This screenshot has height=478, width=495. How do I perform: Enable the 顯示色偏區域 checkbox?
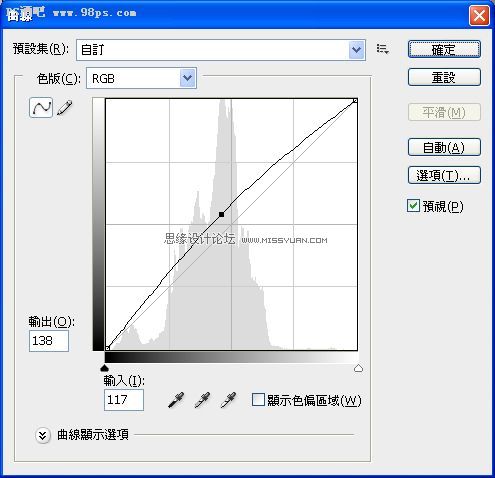pyautogui.click(x=258, y=400)
